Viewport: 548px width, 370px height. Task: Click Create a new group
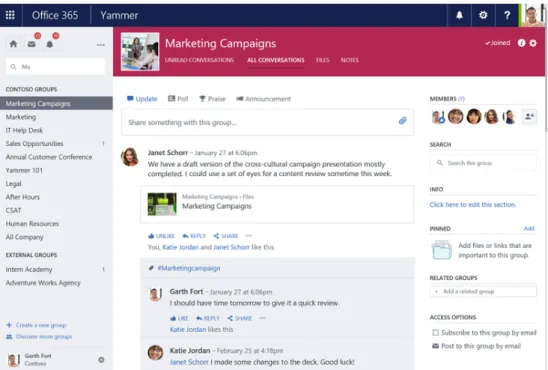[x=36, y=325]
